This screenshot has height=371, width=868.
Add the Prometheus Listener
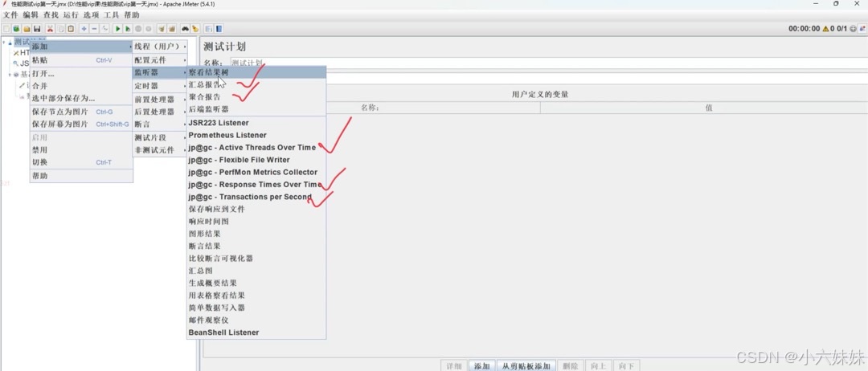256,135
